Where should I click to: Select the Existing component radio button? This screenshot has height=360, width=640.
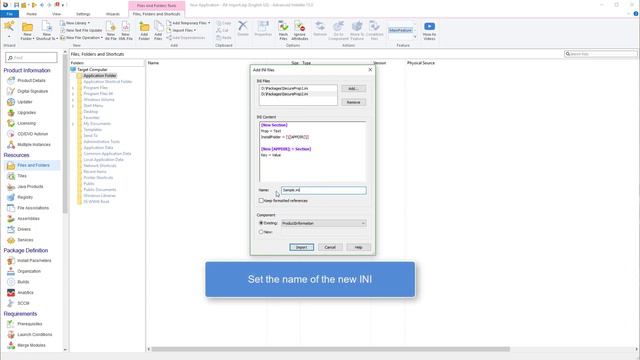pyautogui.click(x=261, y=223)
